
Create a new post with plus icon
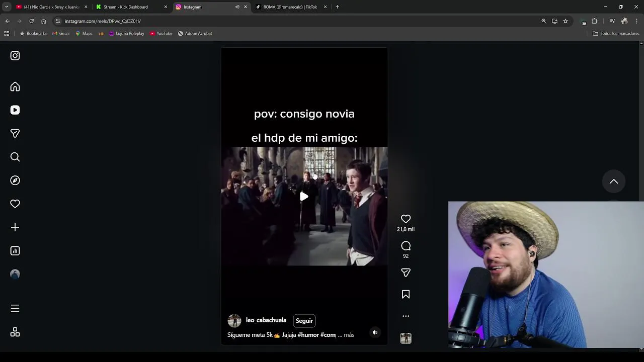click(15, 227)
